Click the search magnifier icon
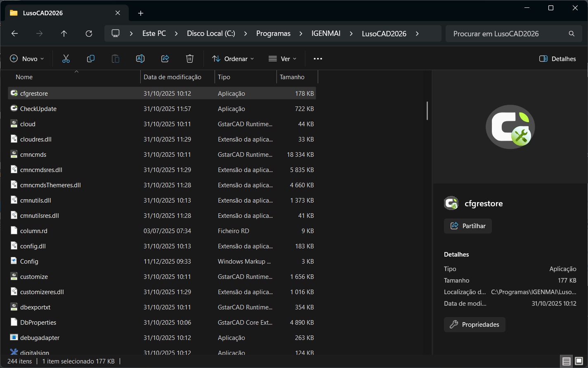Screen dimensions: 588x368 click(572, 33)
